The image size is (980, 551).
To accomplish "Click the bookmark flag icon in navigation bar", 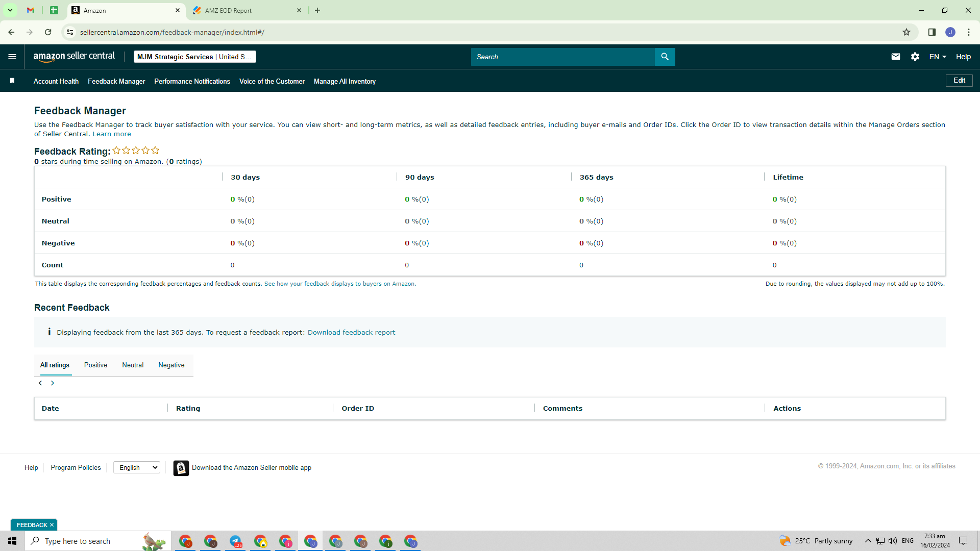I will 12,81.
